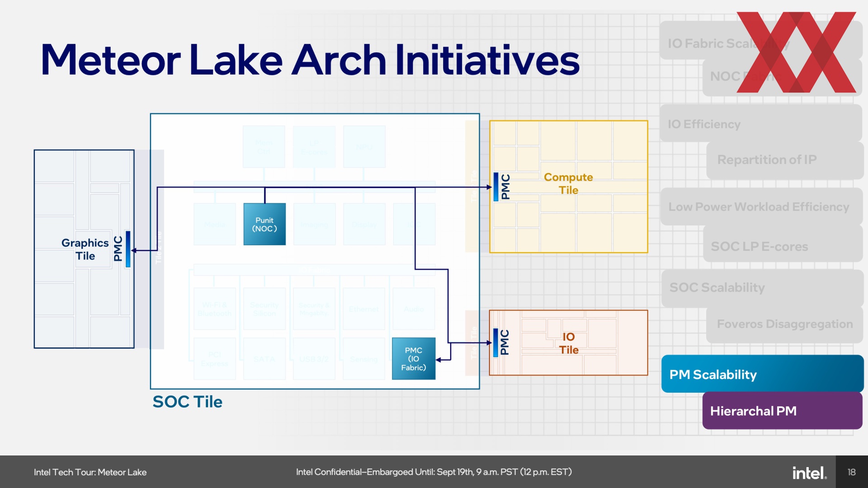Click the blue PMC bar in IO Tile
Screen dimensions: 868x488
[x=495, y=342]
